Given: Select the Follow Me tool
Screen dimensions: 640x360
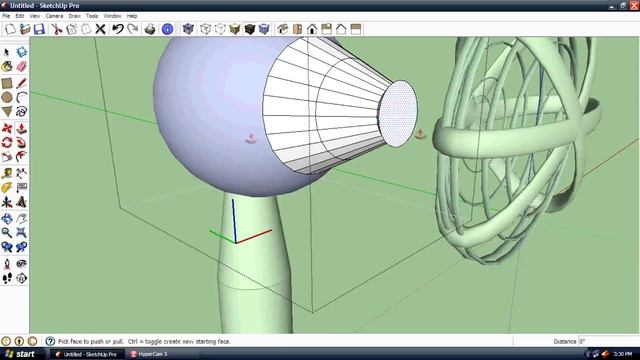Looking at the screenshot, I should point(22,142).
